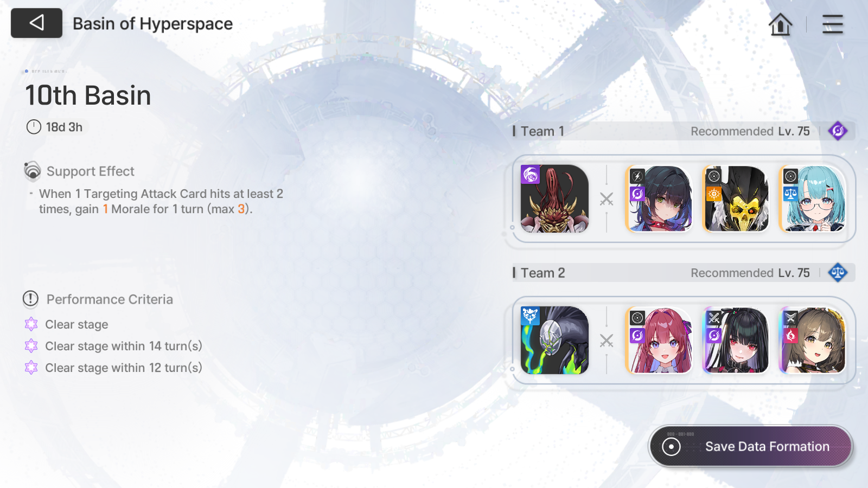Select the Team 1 red boss portrait
The height and width of the screenshot is (488, 868).
tap(554, 199)
